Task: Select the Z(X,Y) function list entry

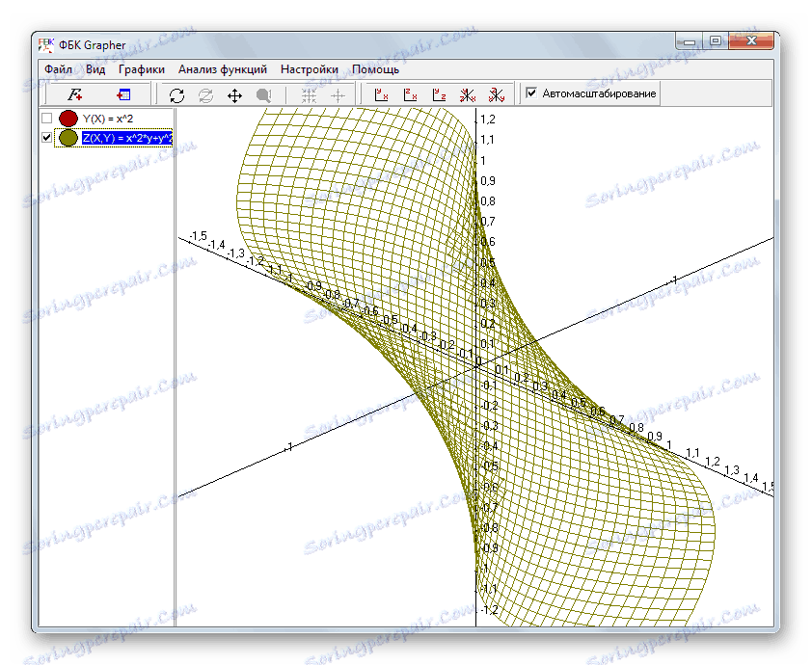Action: tap(125, 139)
